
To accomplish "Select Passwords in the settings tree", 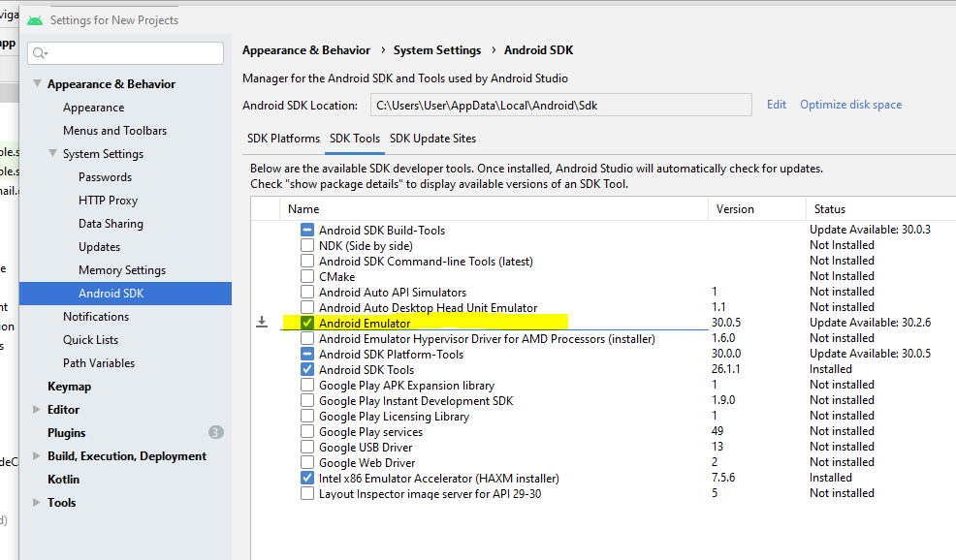I will tap(105, 176).
